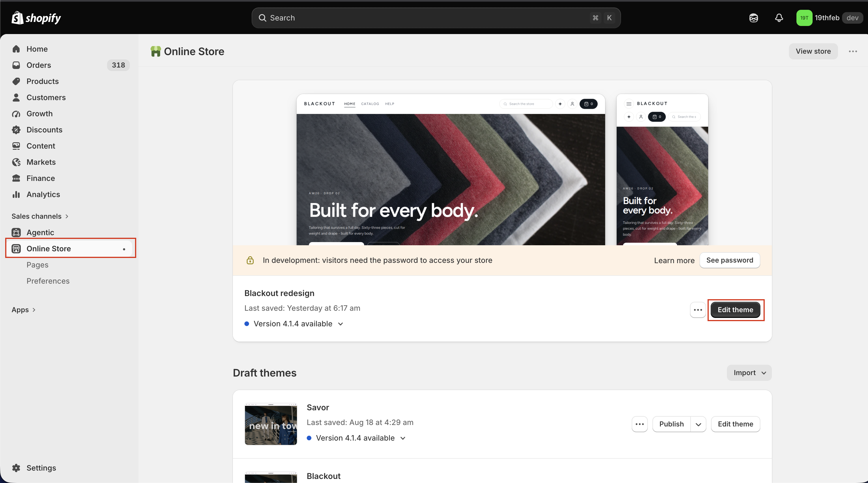Click the Content image icon
868x483 pixels.
click(x=16, y=146)
